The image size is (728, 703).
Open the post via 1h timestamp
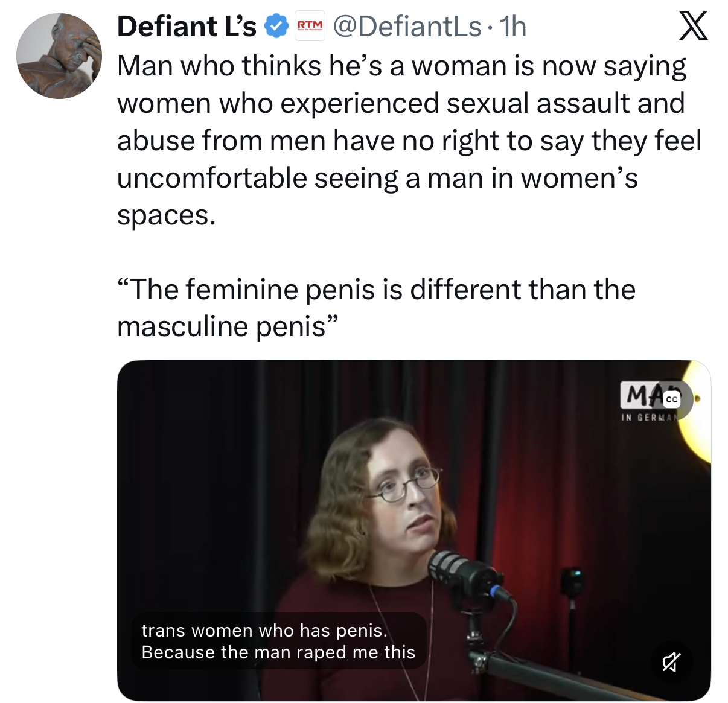514,27
